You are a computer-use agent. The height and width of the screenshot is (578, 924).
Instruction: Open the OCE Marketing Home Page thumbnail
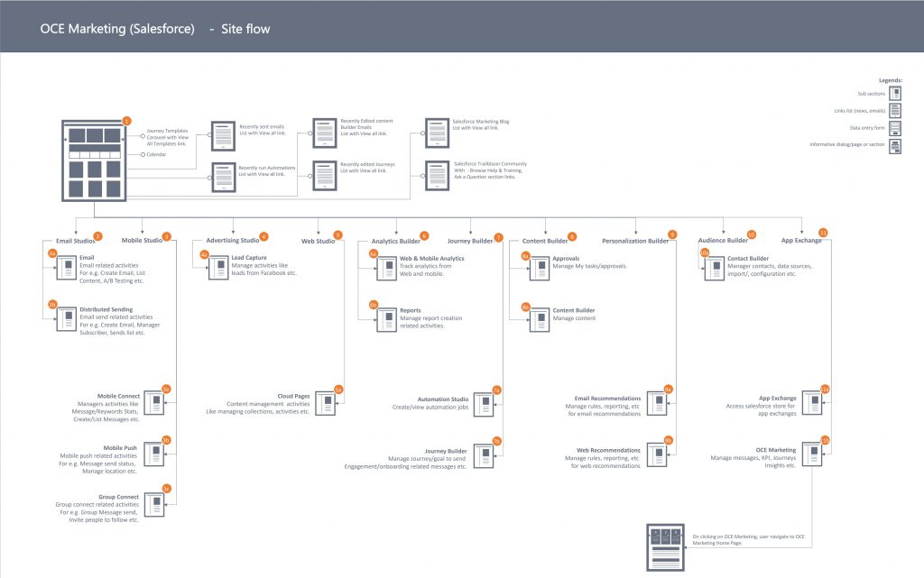[x=665, y=547]
